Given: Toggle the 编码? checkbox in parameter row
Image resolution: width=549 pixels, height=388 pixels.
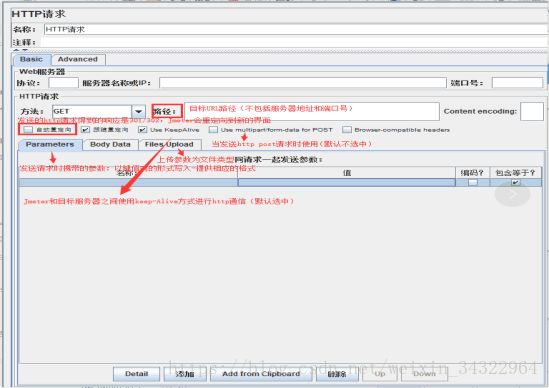Looking at the screenshot, I should [x=473, y=182].
